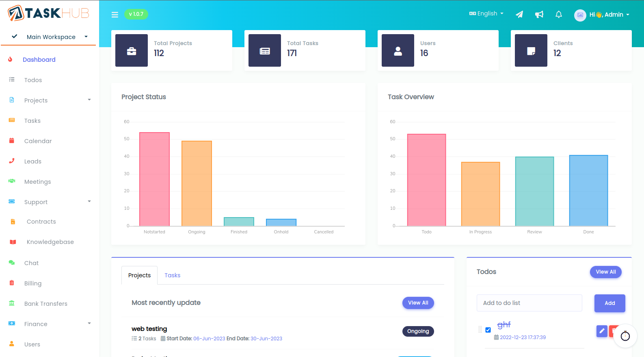Open the paper plane send icon
Screen dimensions: 644x357
coord(519,15)
